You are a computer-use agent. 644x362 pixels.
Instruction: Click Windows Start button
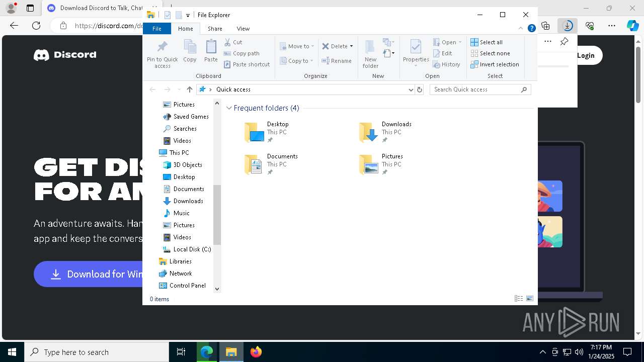(12, 352)
